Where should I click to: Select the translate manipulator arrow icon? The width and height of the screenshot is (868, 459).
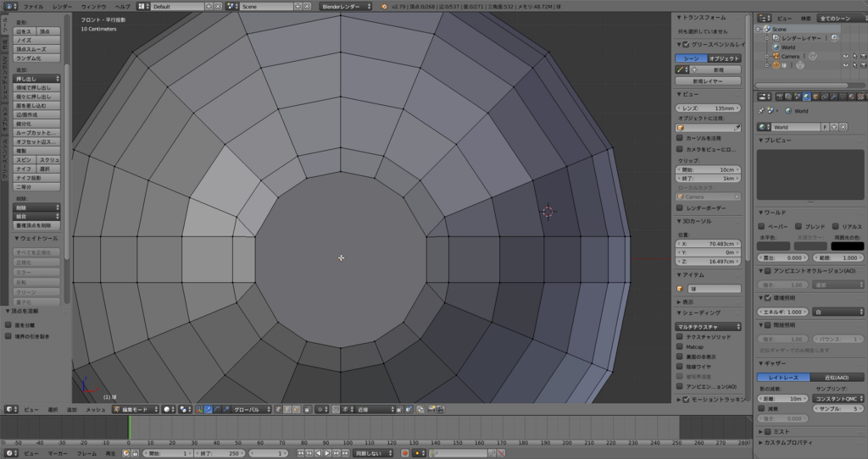(209, 409)
